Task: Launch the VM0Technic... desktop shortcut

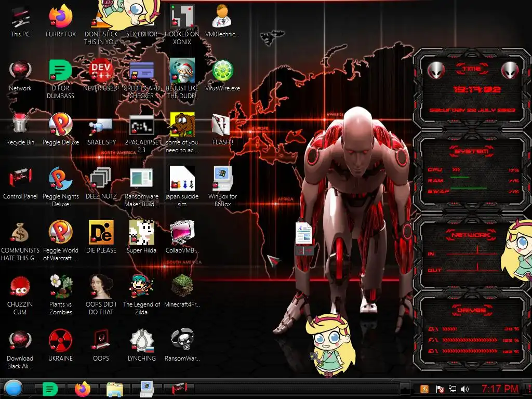Action: click(x=222, y=21)
